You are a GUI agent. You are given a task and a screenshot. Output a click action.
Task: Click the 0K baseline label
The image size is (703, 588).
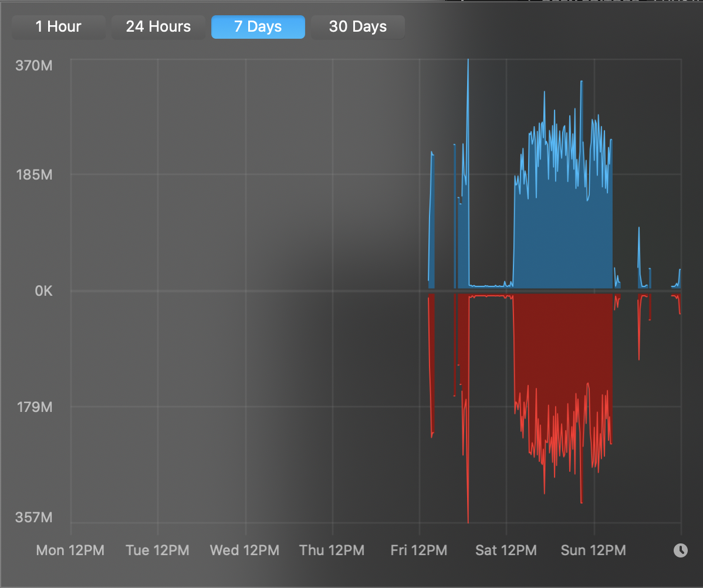[43, 291]
